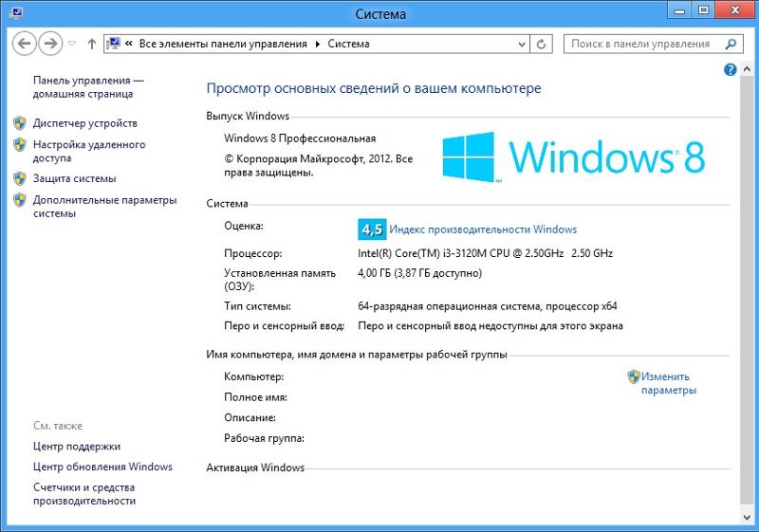This screenshot has width=759, height=532.
Task: Open Центр поддержки link
Action: [x=77, y=447]
